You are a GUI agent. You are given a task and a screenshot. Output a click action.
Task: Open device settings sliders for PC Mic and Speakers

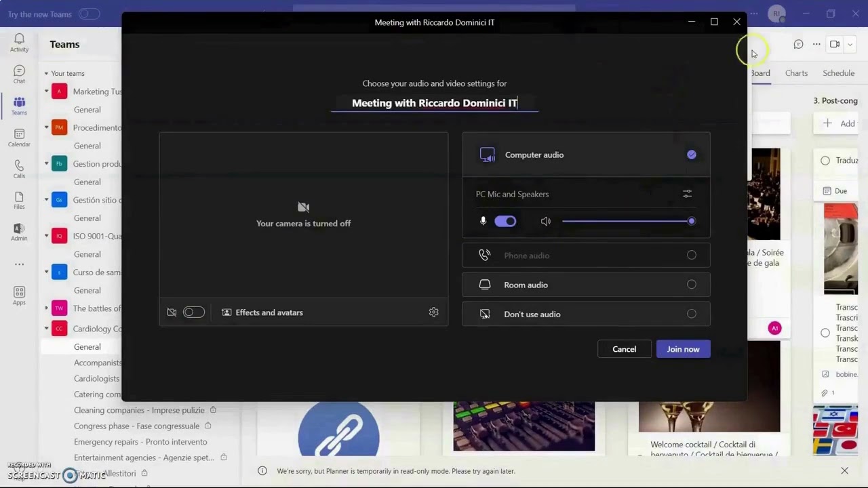click(x=687, y=194)
